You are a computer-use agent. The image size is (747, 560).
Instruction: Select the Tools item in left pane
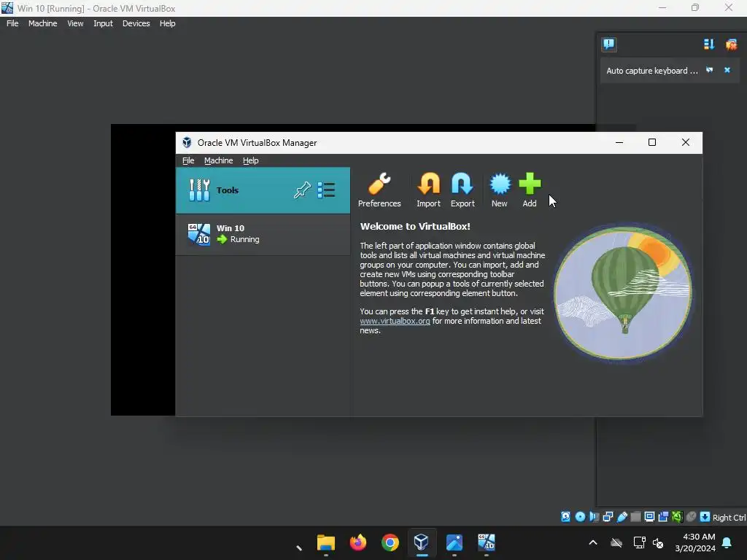tap(263, 190)
